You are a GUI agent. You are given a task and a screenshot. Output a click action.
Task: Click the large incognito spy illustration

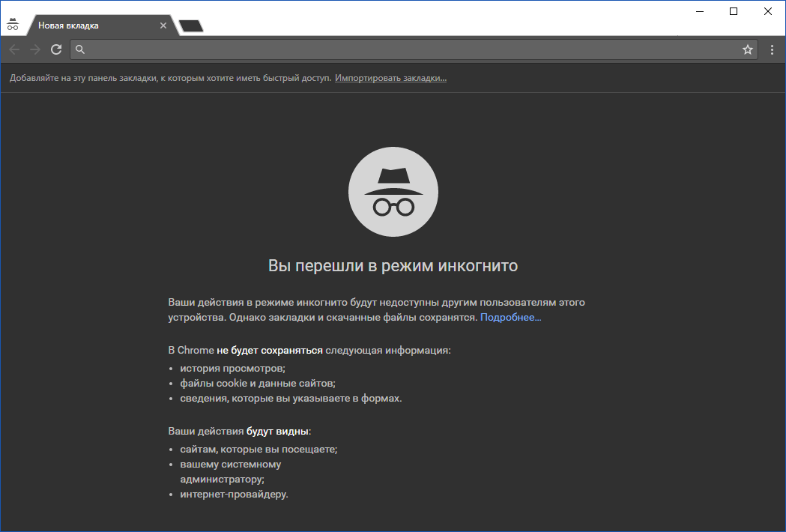click(393, 191)
